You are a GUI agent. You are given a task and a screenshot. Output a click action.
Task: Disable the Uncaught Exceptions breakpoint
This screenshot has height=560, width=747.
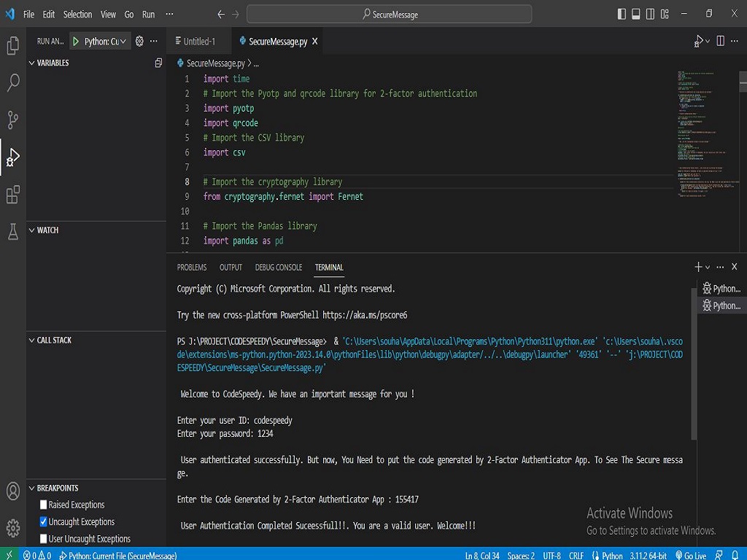coord(43,522)
